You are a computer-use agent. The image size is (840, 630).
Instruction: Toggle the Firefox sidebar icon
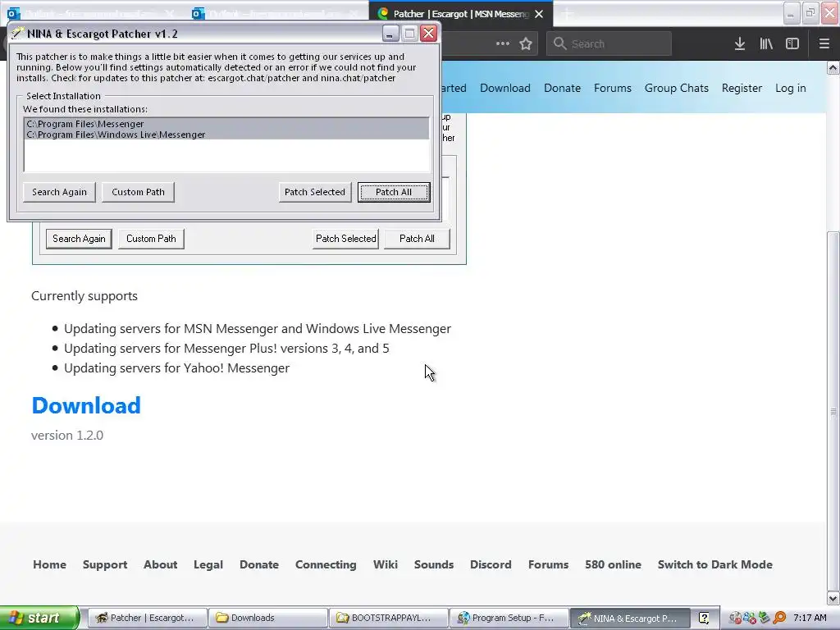point(792,44)
